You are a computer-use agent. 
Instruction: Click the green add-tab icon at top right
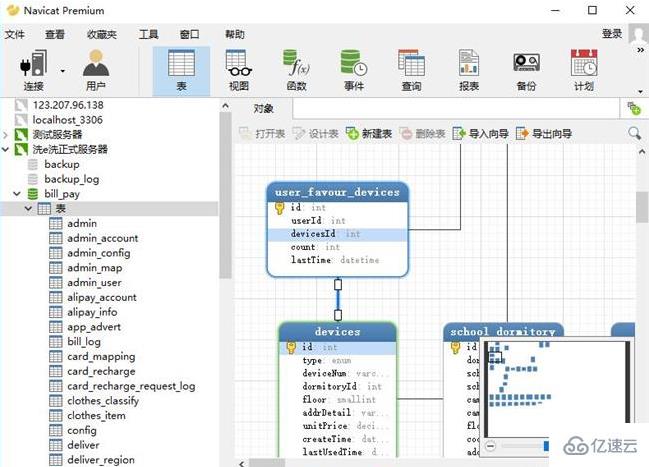[x=634, y=109]
